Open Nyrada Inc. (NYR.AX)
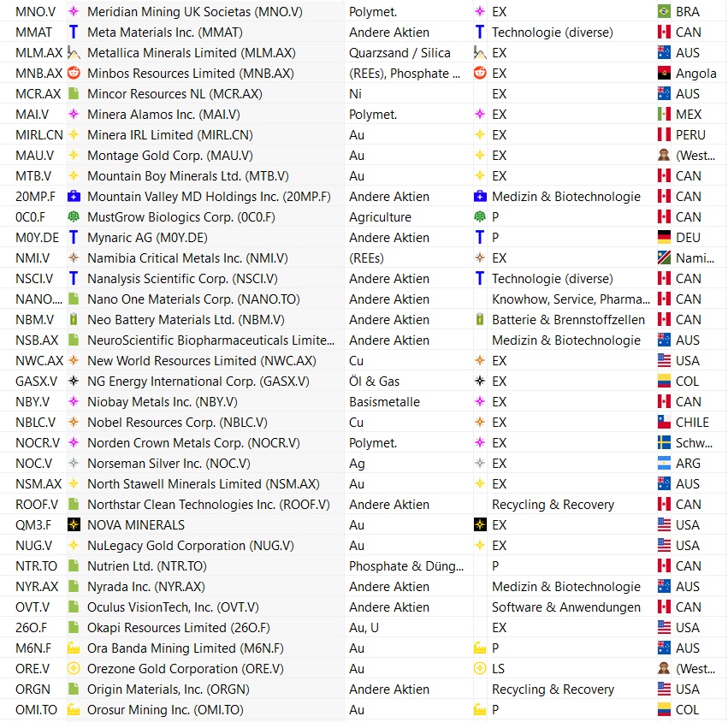This screenshot has width=728, height=722. tap(146, 587)
